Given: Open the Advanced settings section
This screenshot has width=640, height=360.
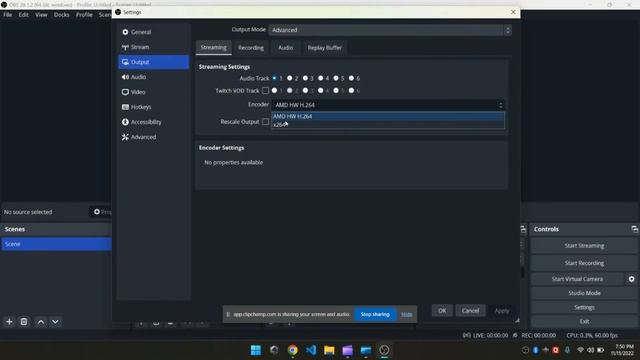Looking at the screenshot, I should pos(153,137).
